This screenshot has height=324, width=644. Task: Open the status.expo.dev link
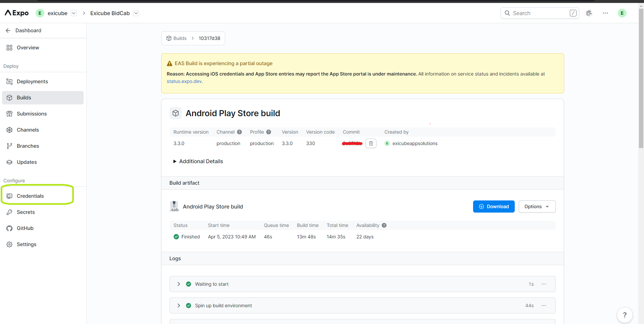tap(184, 81)
